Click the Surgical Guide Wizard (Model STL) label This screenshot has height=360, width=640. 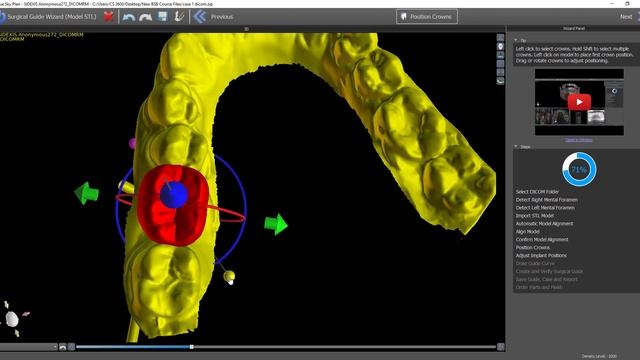(52, 17)
